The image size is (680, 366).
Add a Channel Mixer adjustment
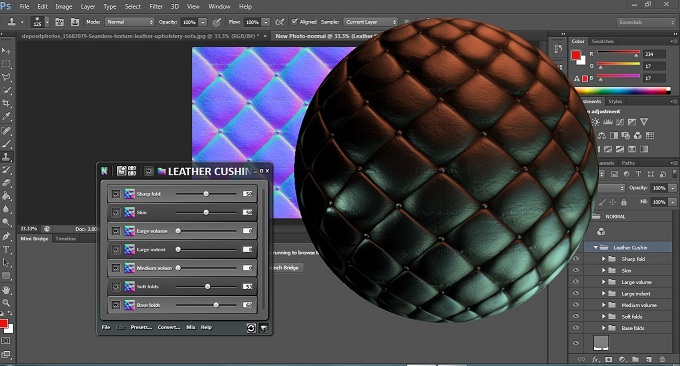coord(638,136)
